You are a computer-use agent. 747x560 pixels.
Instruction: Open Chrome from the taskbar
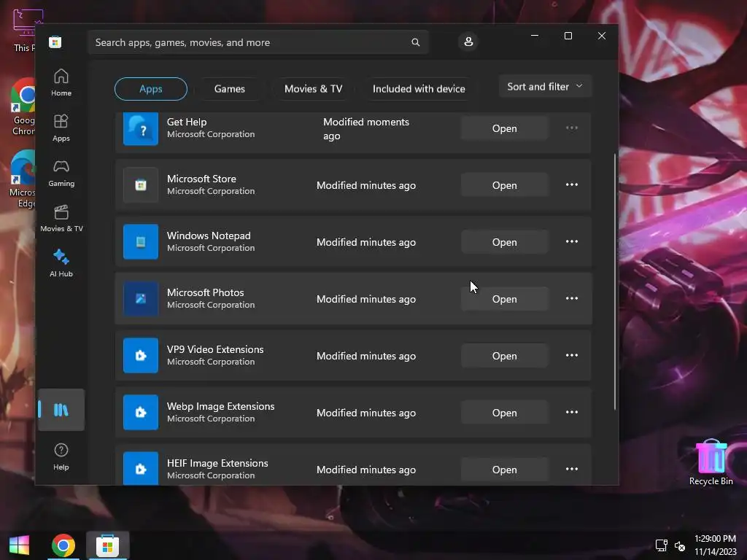(x=63, y=545)
